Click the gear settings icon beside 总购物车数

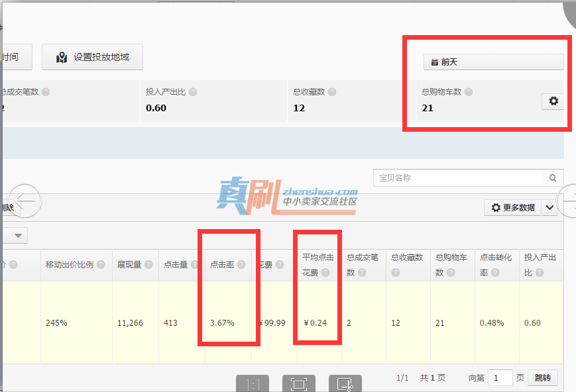[553, 101]
